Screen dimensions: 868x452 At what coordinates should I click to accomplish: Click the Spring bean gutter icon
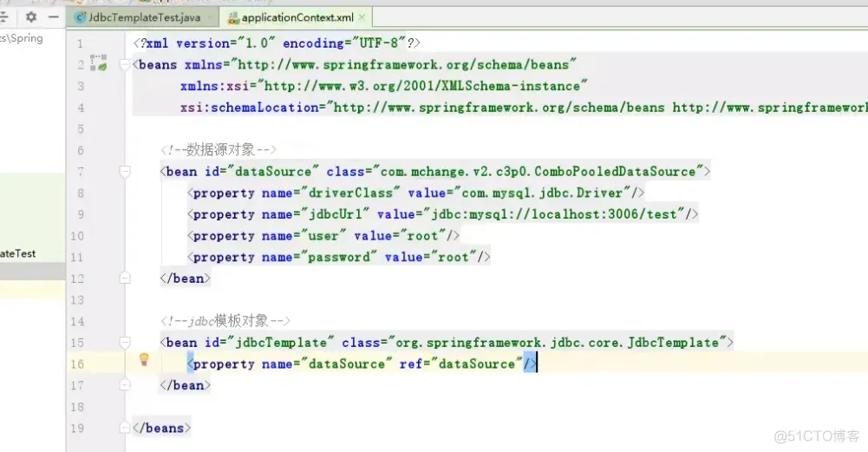click(x=99, y=62)
